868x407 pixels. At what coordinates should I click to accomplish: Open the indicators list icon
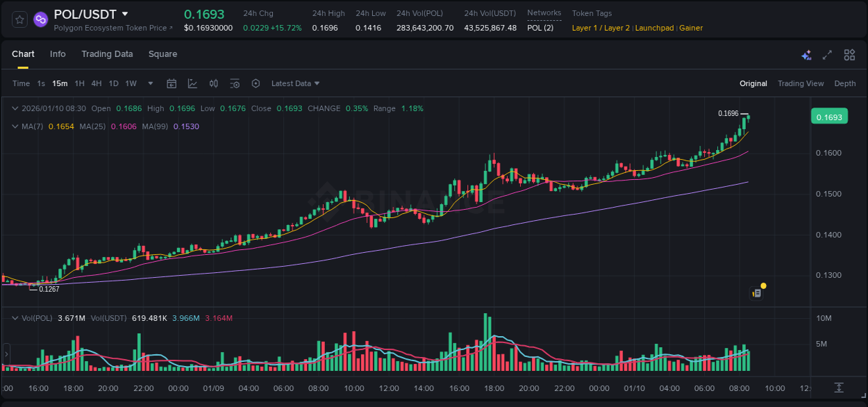tap(235, 83)
